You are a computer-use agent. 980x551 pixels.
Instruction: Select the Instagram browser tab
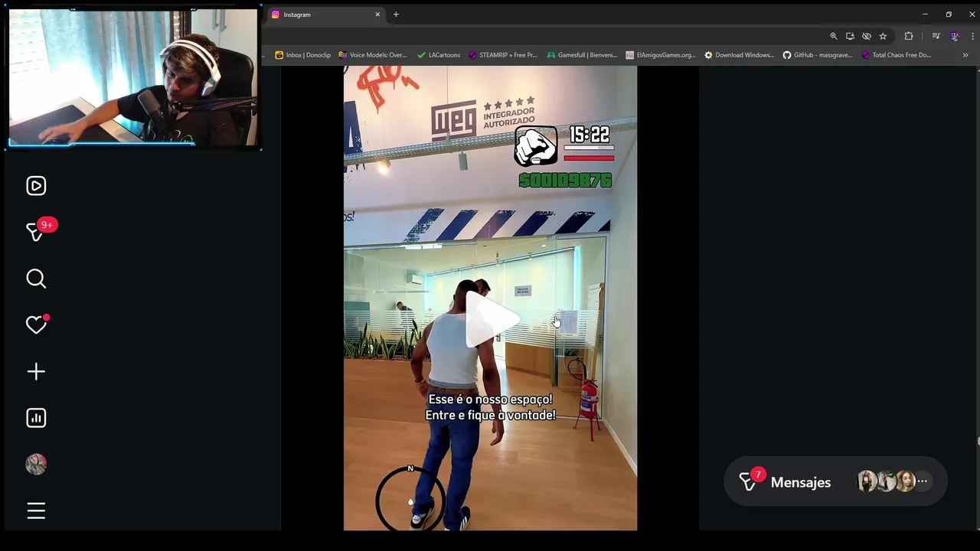(325, 15)
